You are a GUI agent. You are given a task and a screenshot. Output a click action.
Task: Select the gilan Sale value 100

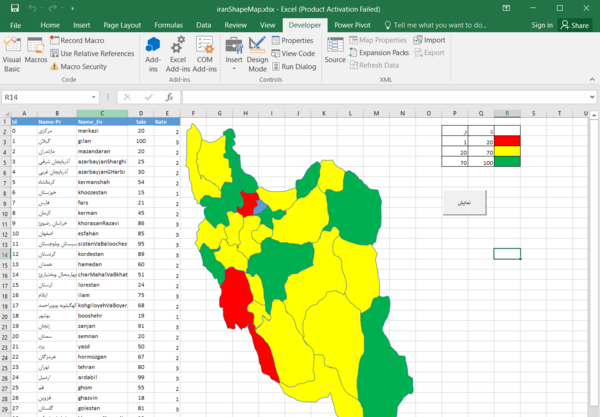click(x=141, y=141)
